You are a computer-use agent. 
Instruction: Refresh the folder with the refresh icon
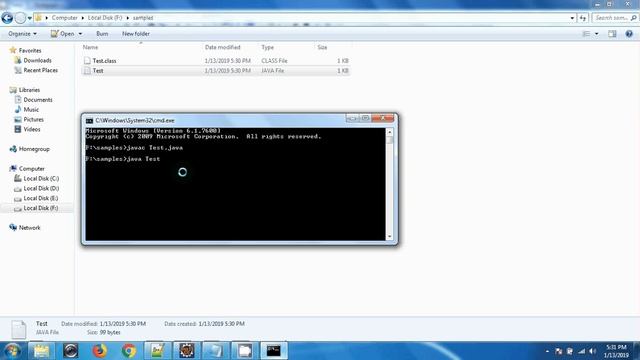(583, 18)
